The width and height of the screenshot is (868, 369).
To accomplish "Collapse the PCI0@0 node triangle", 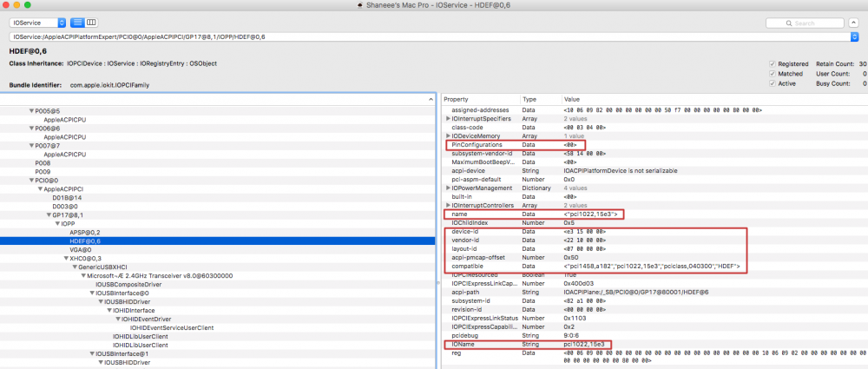I will click(x=31, y=181).
